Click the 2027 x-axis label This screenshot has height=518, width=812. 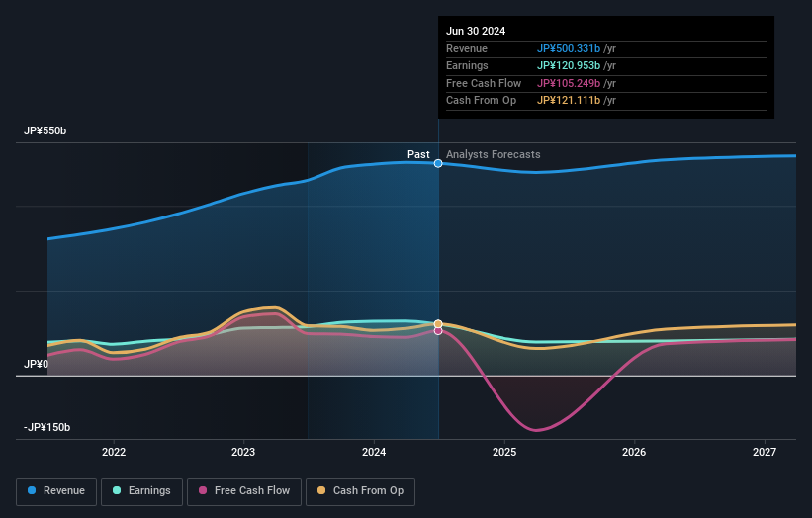point(765,452)
